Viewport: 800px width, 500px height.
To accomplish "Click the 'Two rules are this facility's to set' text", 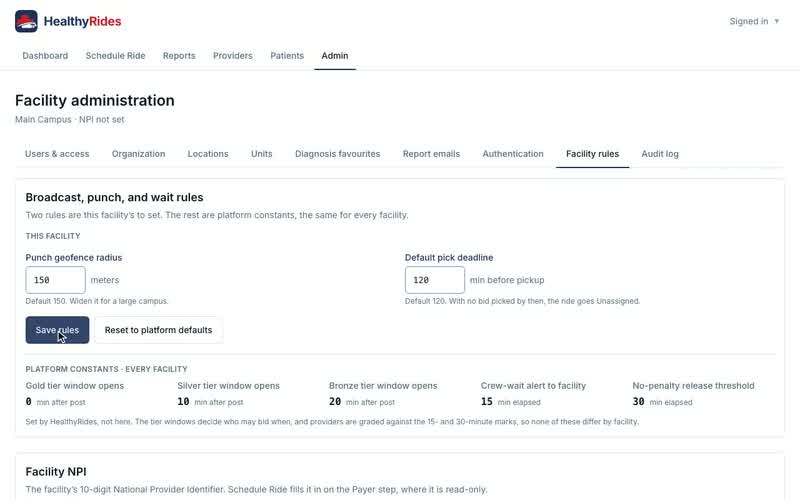I will click(x=217, y=215).
